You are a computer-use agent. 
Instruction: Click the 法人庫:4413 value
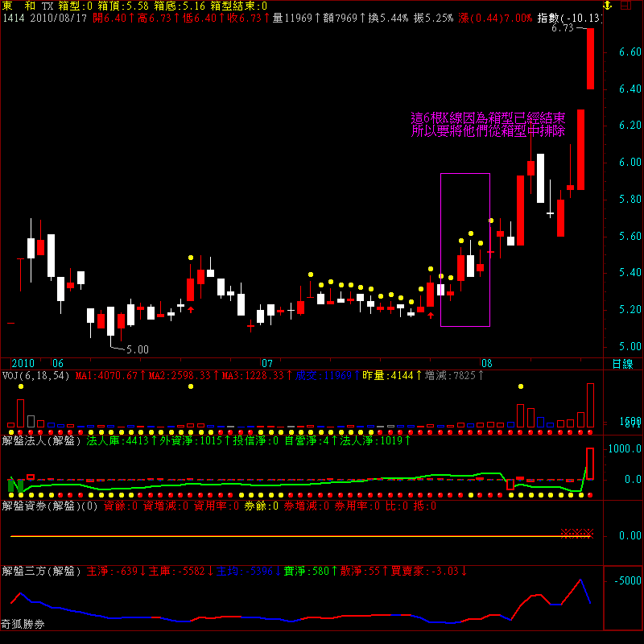118,440
